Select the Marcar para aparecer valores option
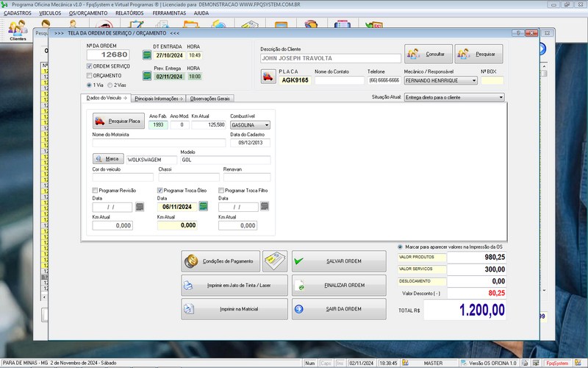 [x=400, y=247]
